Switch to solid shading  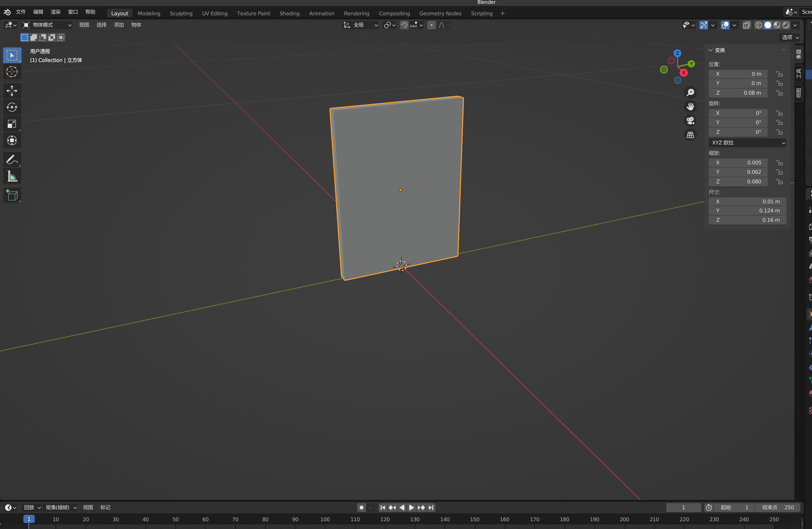[768, 25]
